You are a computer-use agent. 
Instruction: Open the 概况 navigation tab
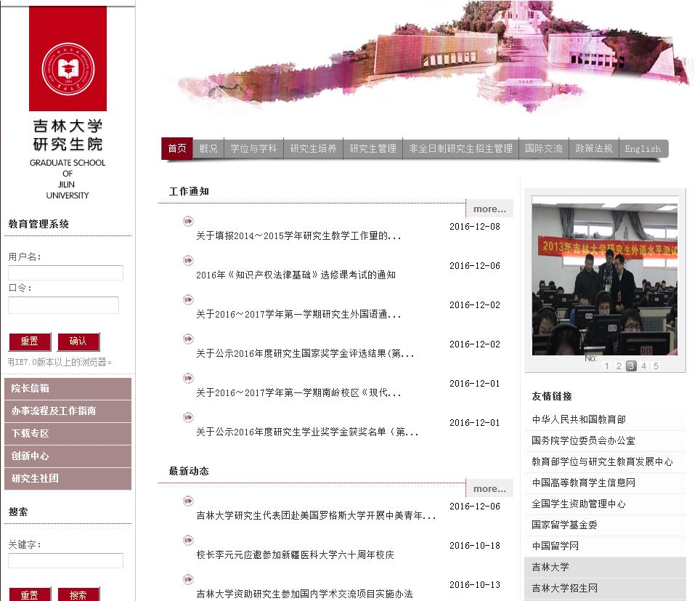click(208, 148)
